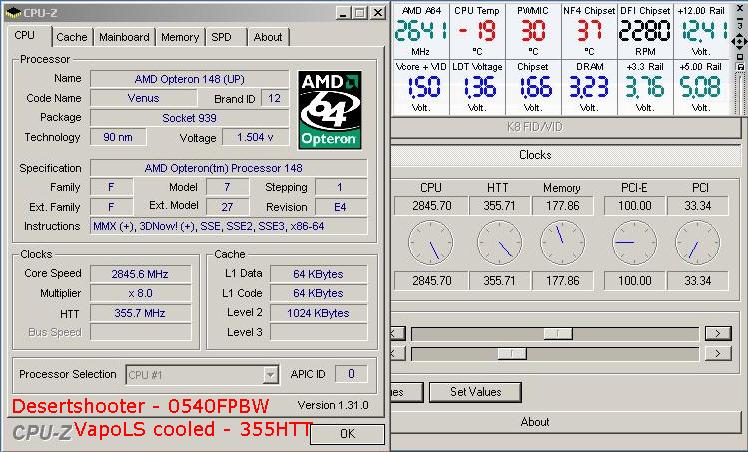Click the Memory clock dial gauge

(x=562, y=243)
